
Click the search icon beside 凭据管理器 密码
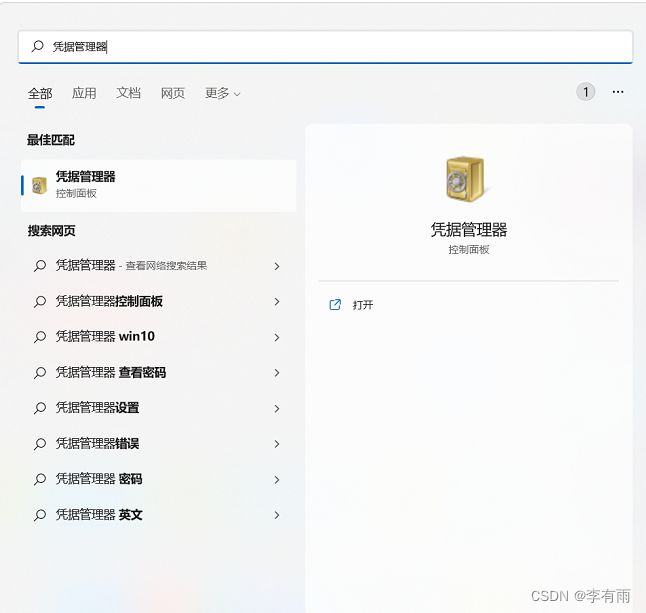click(x=40, y=479)
